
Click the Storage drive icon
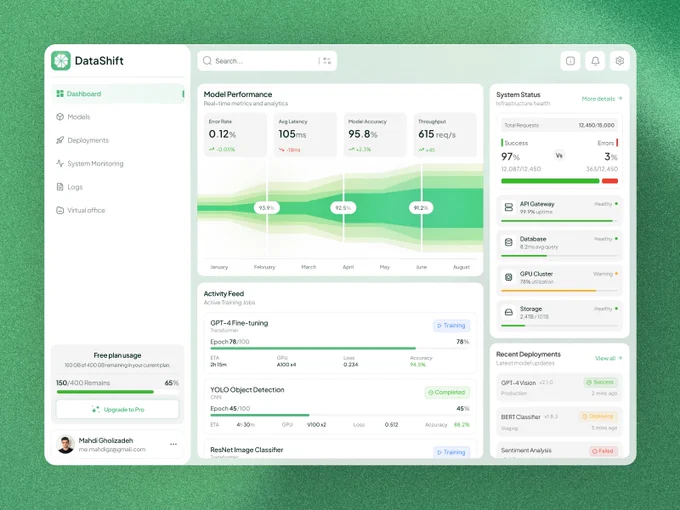(x=509, y=312)
